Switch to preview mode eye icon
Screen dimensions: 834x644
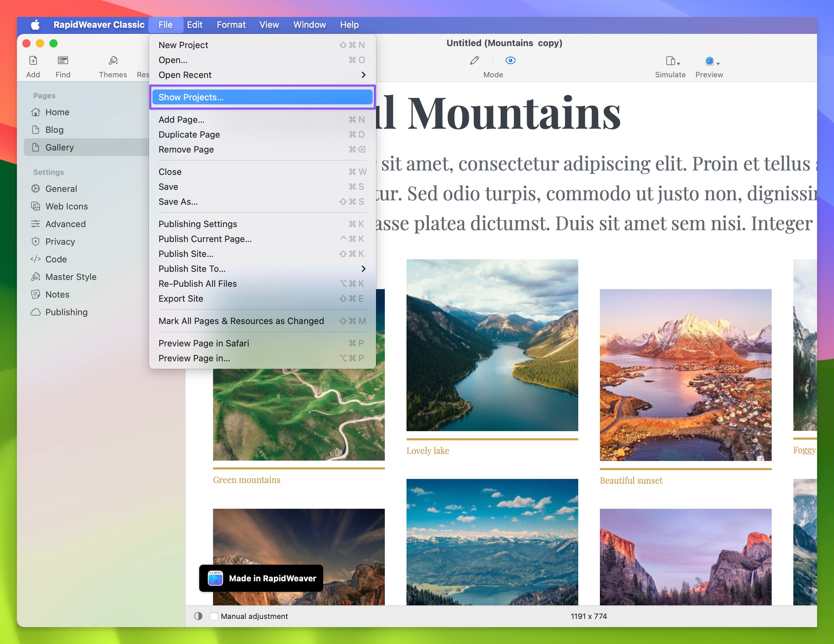tap(510, 60)
